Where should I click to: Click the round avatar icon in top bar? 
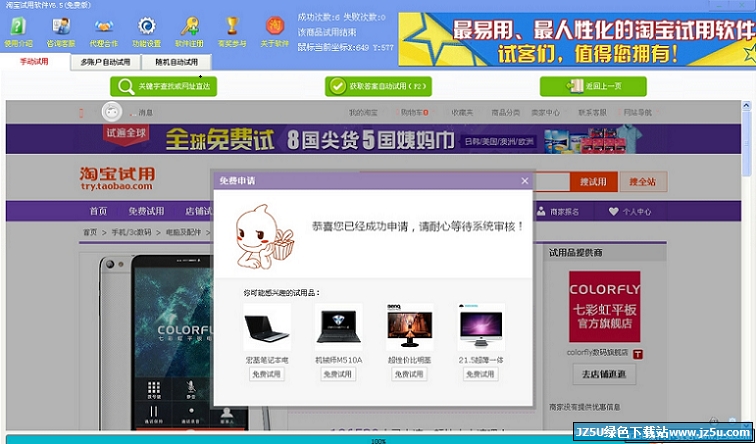click(112, 112)
